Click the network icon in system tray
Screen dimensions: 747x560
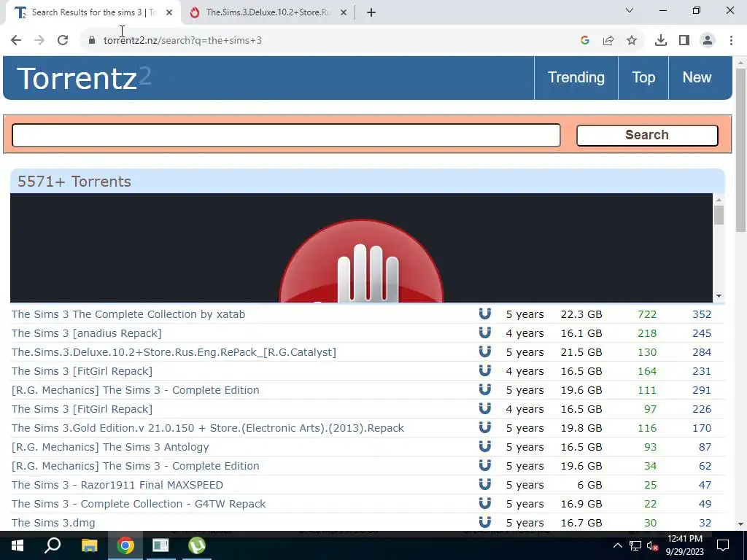coord(635,545)
